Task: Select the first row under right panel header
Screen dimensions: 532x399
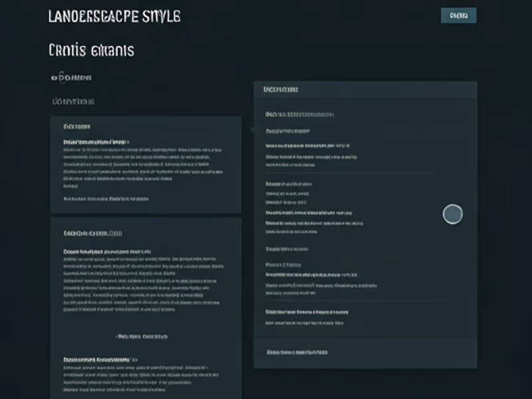Action: click(x=299, y=114)
